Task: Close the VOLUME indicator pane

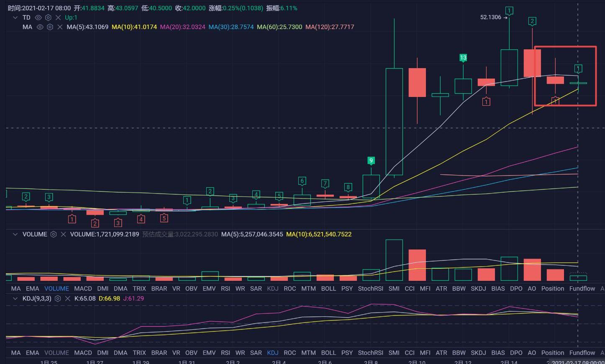Action: [63, 234]
